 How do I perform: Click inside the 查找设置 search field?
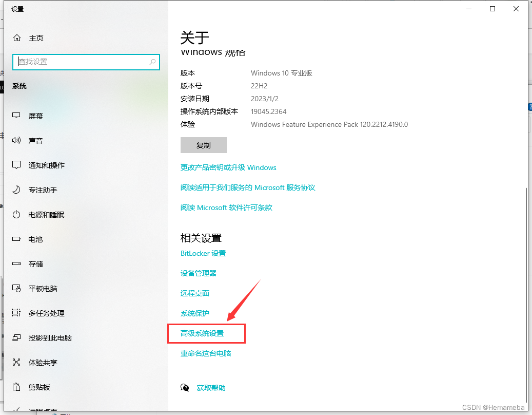coord(82,62)
